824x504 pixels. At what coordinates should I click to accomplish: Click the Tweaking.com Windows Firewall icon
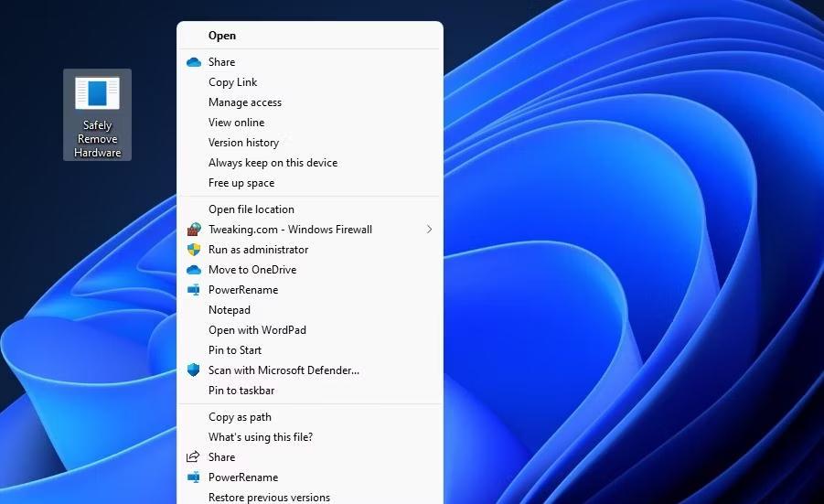194,230
